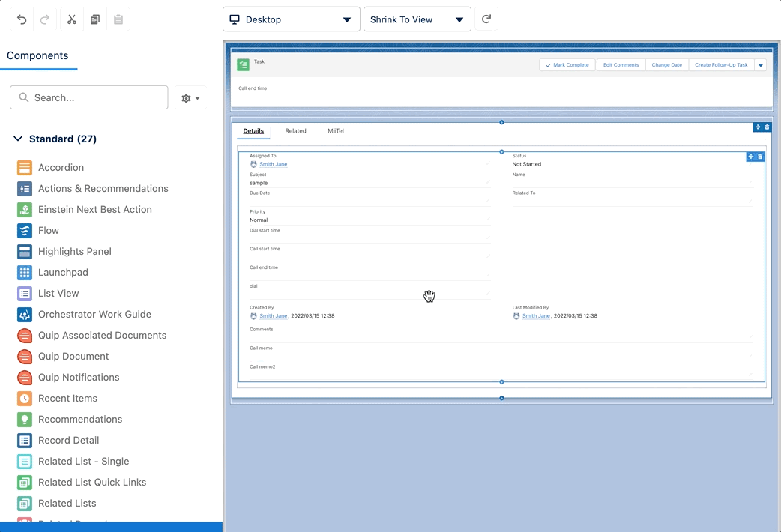Click the Refresh canvas icon

click(x=486, y=19)
